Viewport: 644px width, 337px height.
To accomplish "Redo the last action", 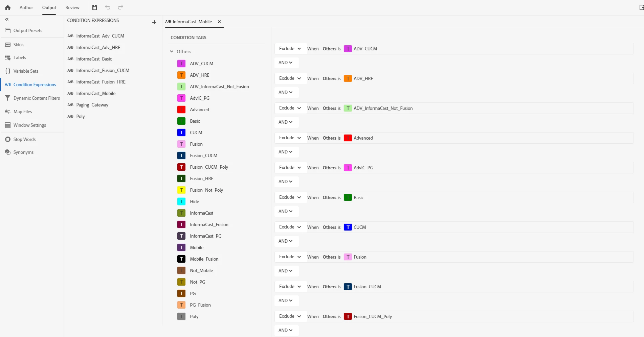I will 120,7.
